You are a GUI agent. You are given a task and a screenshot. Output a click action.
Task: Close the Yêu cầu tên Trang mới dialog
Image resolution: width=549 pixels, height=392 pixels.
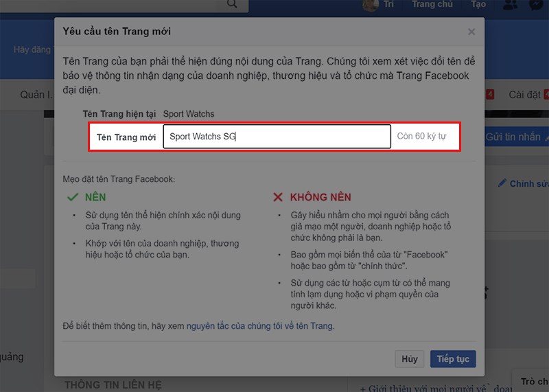(471, 32)
